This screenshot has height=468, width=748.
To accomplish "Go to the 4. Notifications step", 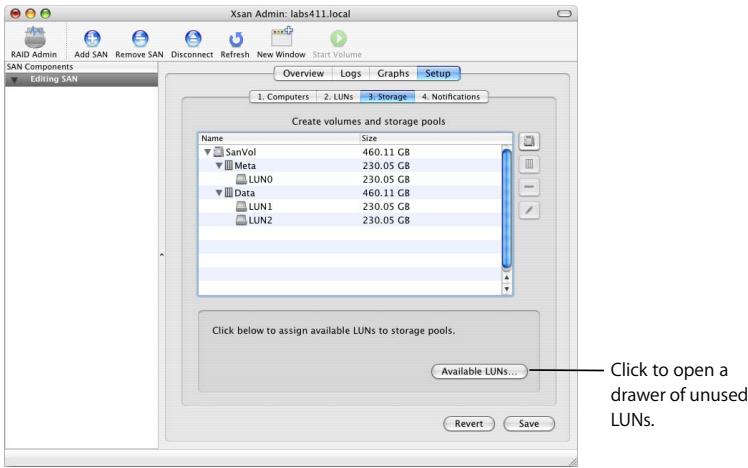I will click(x=451, y=97).
